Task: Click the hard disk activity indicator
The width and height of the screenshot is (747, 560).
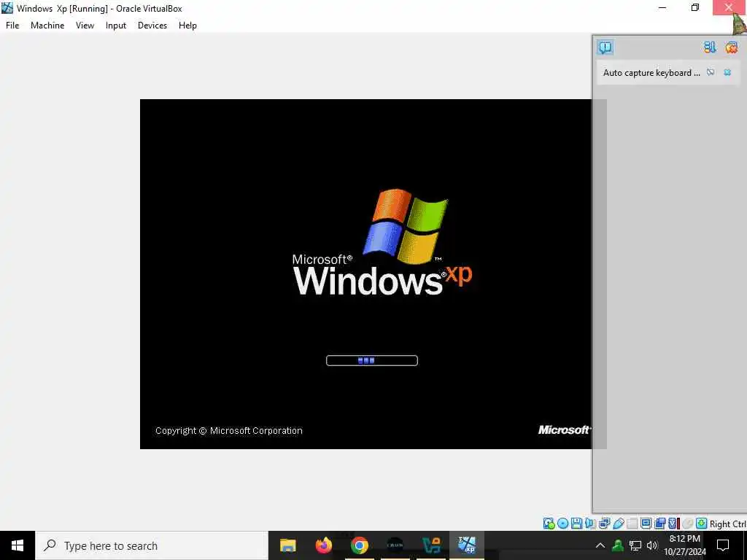Action: pos(549,524)
